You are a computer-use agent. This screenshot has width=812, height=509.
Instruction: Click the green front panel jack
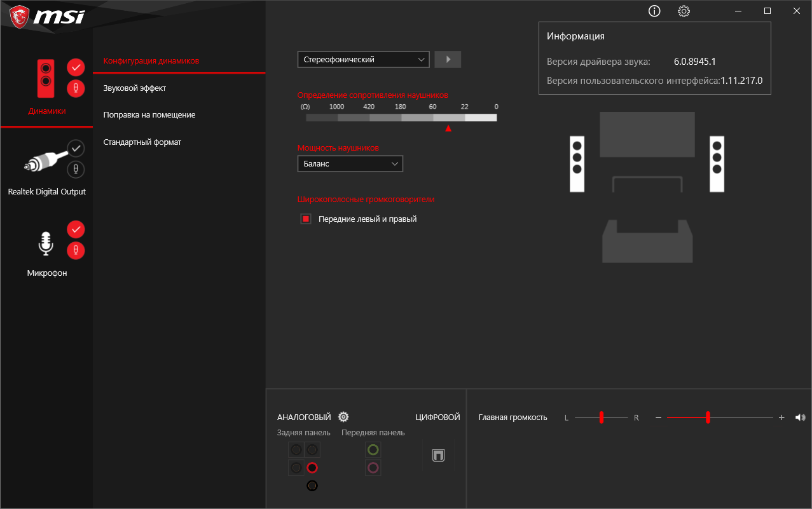tap(373, 450)
